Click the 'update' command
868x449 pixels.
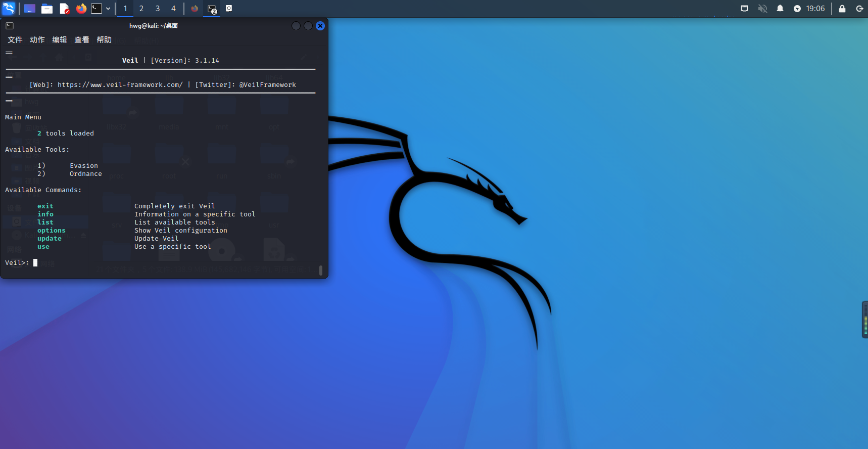tap(50, 239)
